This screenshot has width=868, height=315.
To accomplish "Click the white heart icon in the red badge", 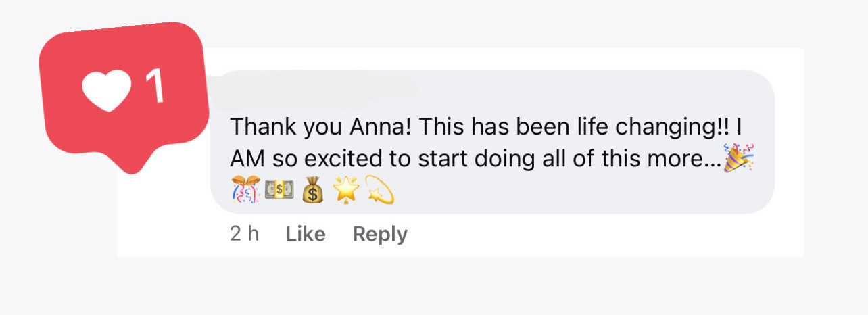I will (105, 91).
